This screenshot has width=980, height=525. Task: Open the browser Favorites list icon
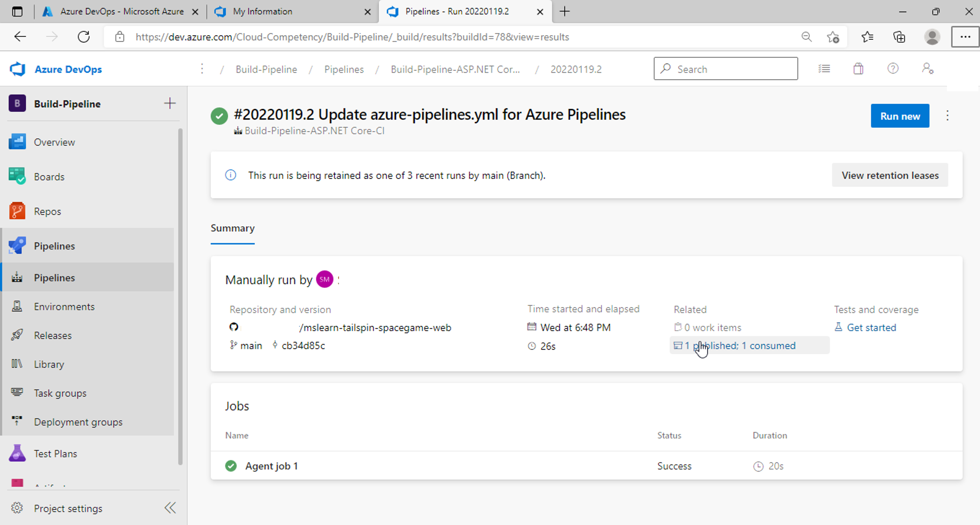point(867,37)
